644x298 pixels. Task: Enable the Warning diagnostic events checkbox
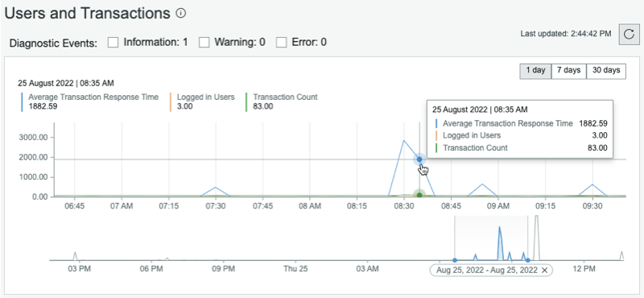point(204,43)
